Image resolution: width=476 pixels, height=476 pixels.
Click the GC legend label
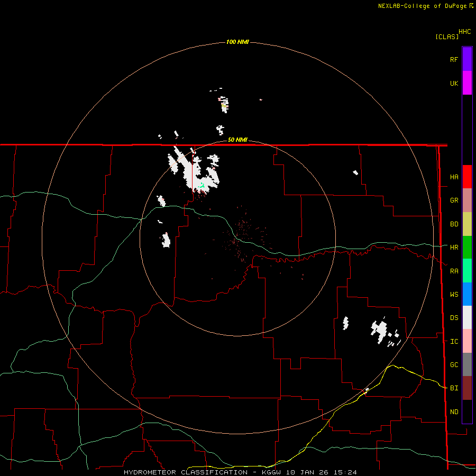pos(454,365)
